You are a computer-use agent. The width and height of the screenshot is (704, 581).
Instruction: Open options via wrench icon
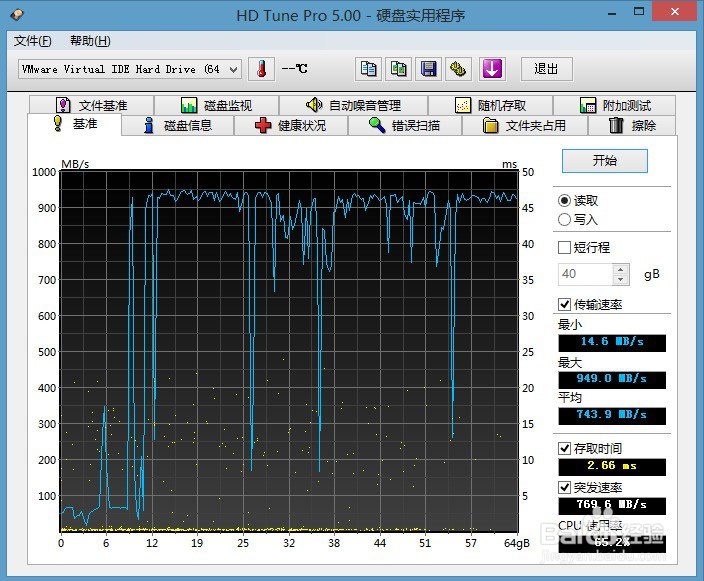pyautogui.click(x=458, y=69)
